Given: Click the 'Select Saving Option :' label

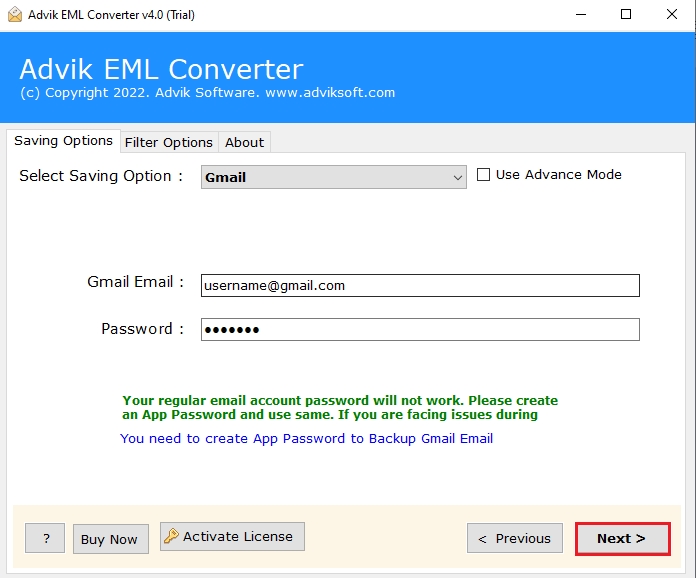Looking at the screenshot, I should click(x=101, y=176).
